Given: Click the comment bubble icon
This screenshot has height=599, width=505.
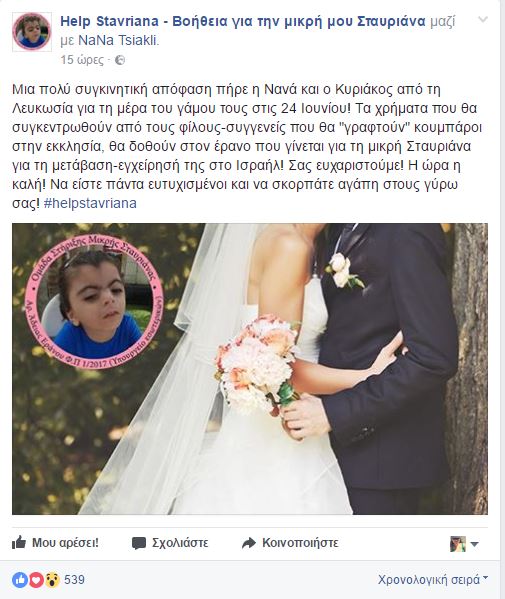Looking at the screenshot, I should click(x=139, y=543).
